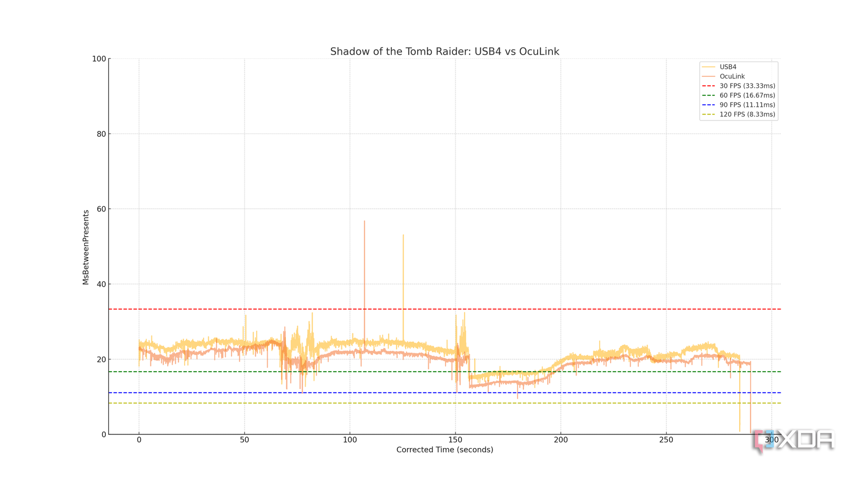Click the chart title "Shadow of the Tomb Raider: USB4 vs OcuLink"
Image resolution: width=868 pixels, height=488 pixels.
coord(445,52)
